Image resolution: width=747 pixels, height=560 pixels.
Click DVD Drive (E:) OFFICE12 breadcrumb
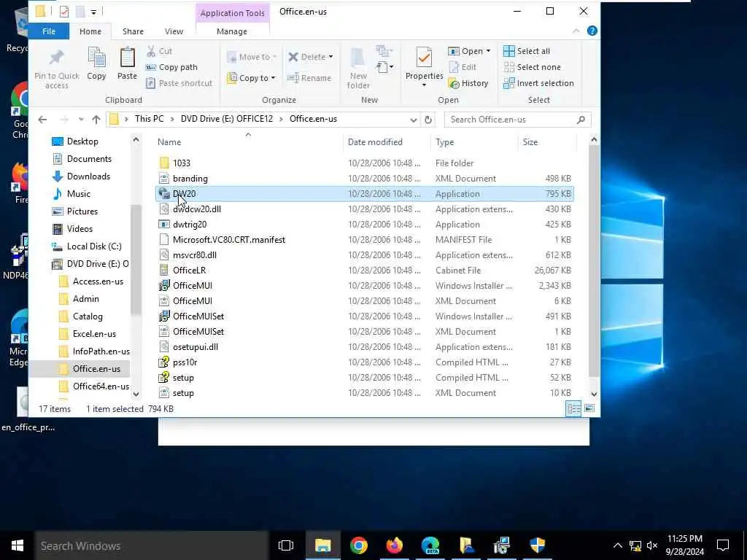click(x=227, y=119)
